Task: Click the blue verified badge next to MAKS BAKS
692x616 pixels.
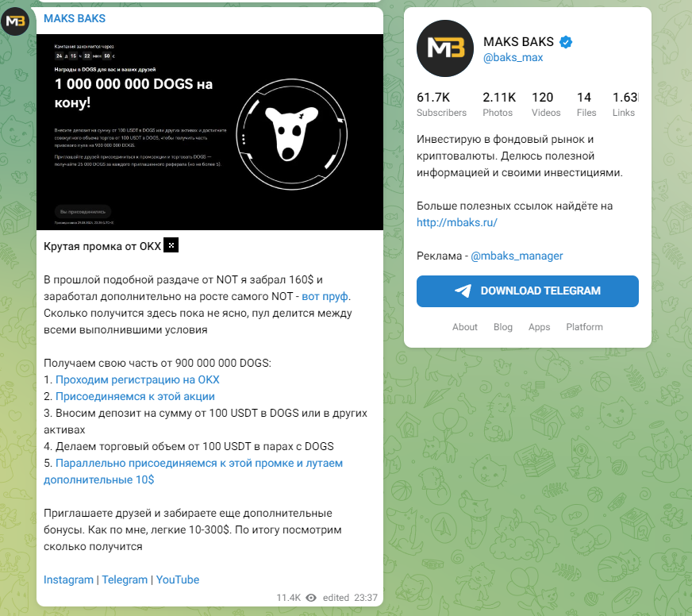Action: tap(566, 42)
